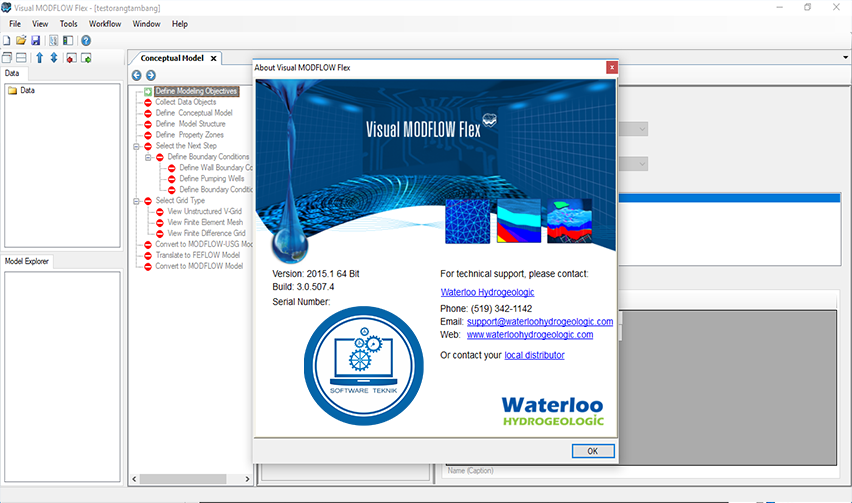This screenshot has height=503, width=852.
Task: Click the red dot window icon
Action: (71, 58)
